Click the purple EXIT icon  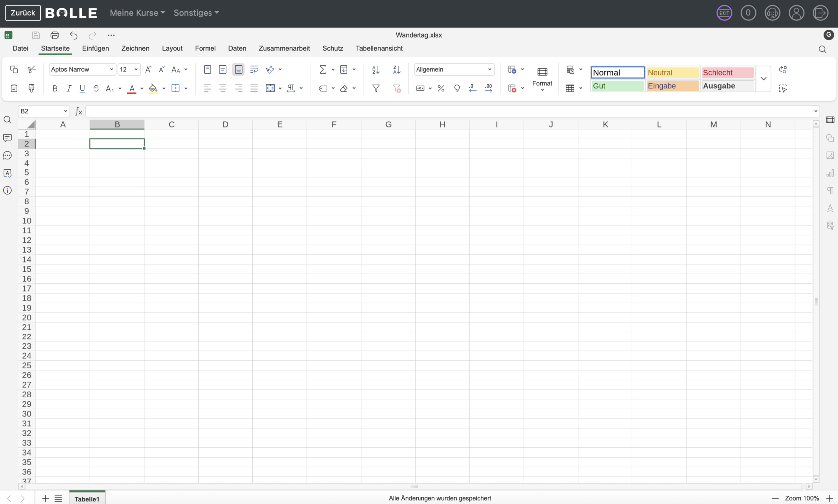724,13
